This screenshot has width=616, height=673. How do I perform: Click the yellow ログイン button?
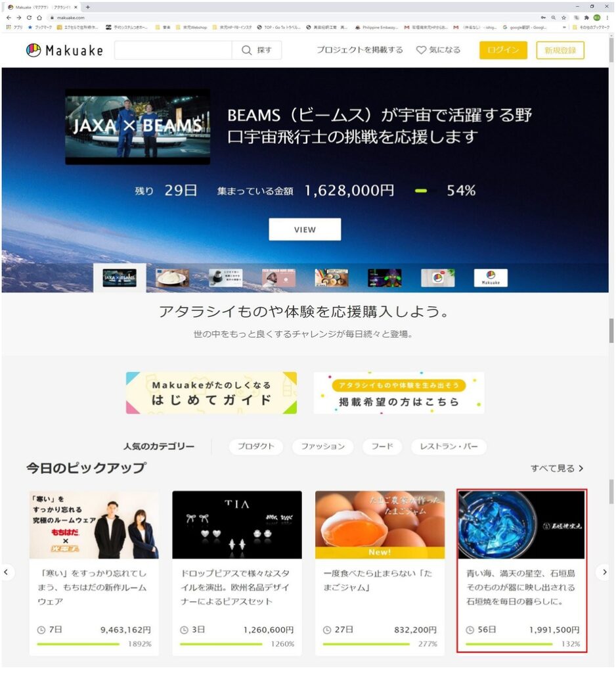click(x=503, y=50)
